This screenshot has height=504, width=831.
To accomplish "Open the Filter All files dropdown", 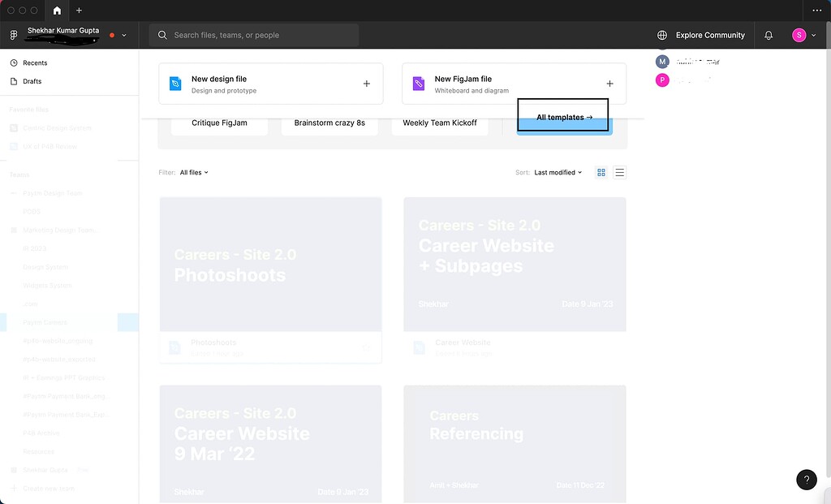I will (194, 172).
